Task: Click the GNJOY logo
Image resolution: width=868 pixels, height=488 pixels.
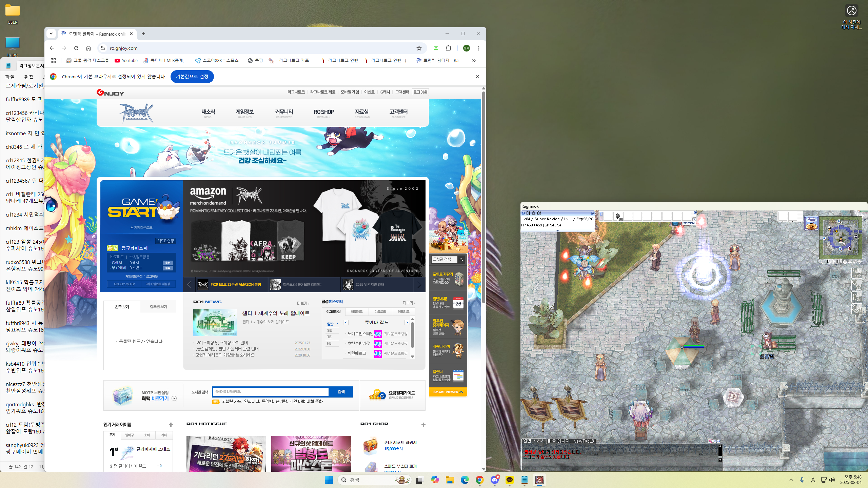Action: coord(111,92)
